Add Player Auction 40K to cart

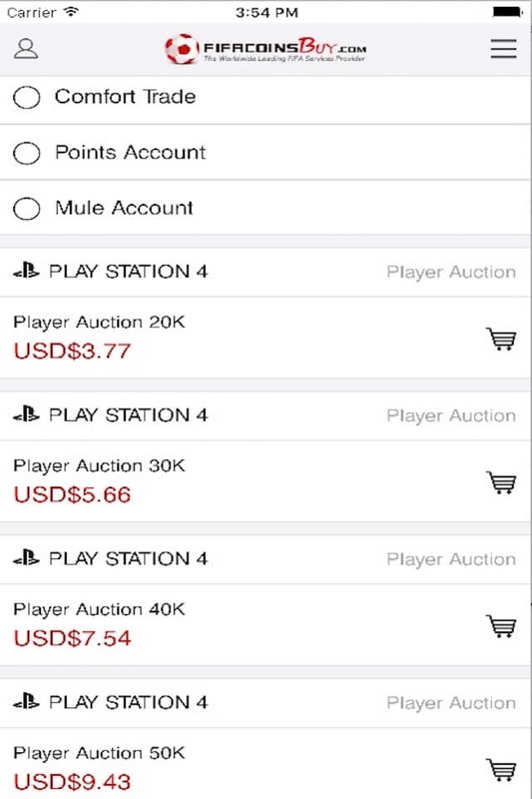click(501, 626)
